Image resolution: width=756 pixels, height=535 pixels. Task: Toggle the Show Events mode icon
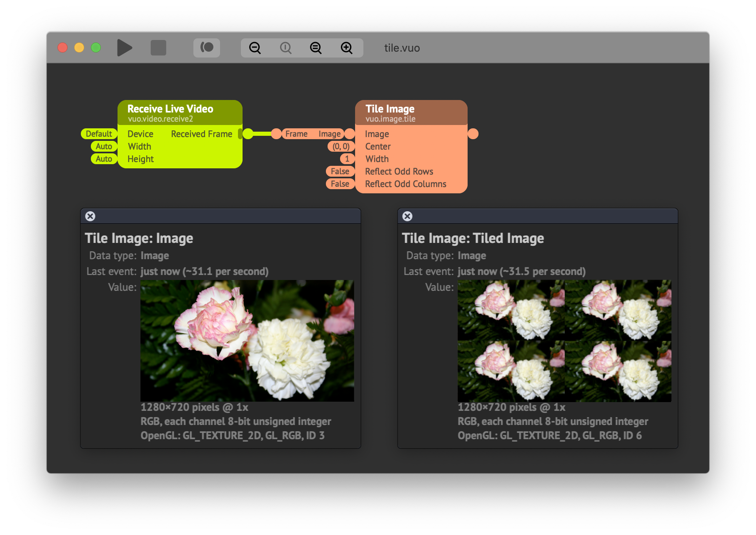coord(207,47)
